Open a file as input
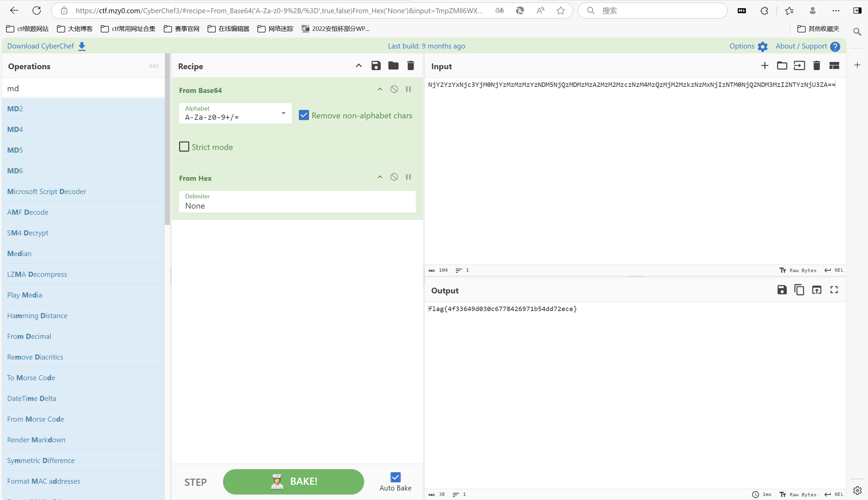The width and height of the screenshot is (868, 500). coord(799,65)
